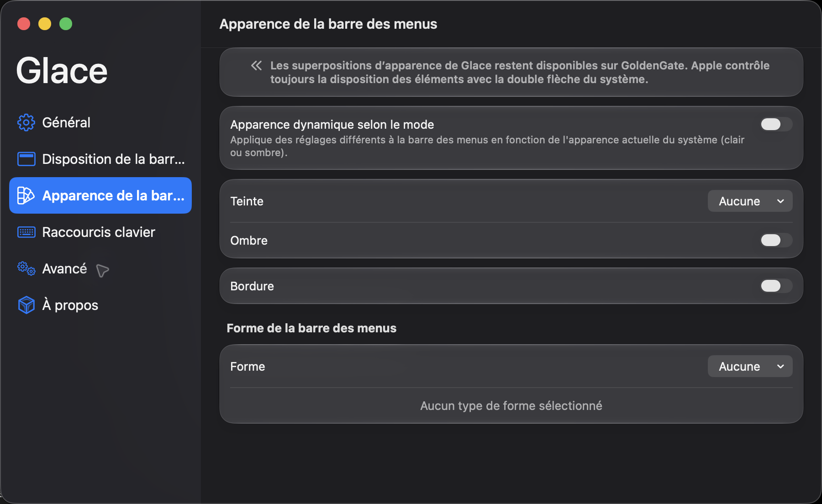Select Disposition de la barr... label in sidebar
Screen dimensions: 822x504
click(113, 159)
